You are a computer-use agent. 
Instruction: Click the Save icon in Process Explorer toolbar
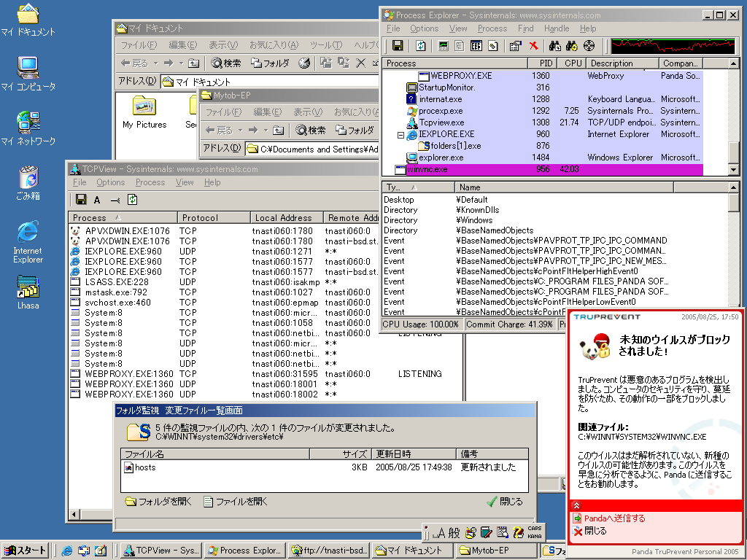point(398,46)
